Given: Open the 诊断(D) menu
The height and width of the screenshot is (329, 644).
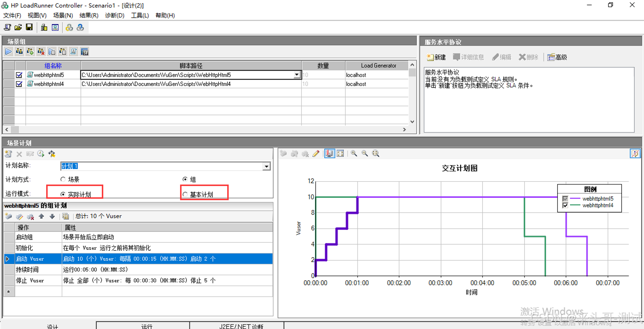Looking at the screenshot, I should coord(115,15).
